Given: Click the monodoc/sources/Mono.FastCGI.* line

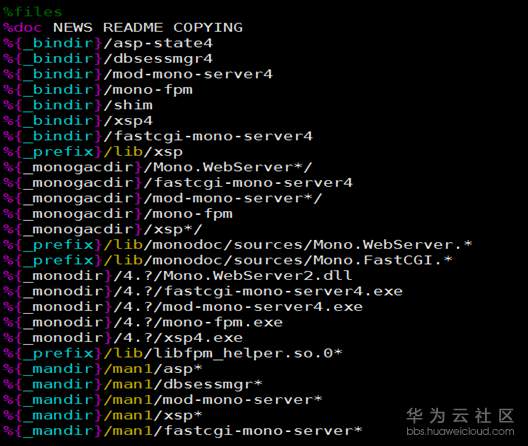Looking at the screenshot, I should click(228, 260).
